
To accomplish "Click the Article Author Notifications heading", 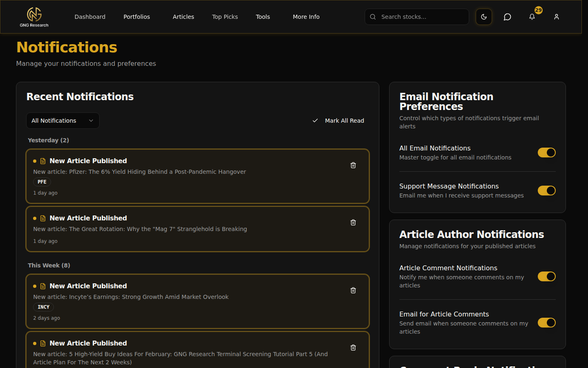I will (472, 235).
